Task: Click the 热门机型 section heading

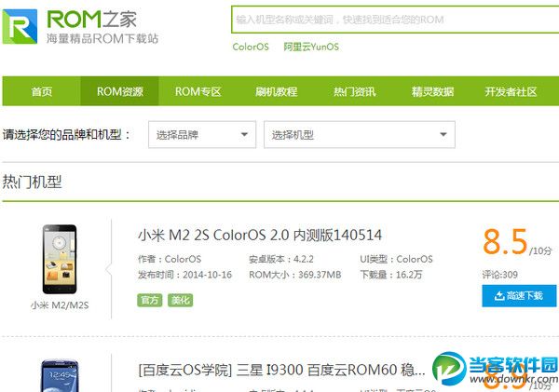Action: tap(32, 182)
